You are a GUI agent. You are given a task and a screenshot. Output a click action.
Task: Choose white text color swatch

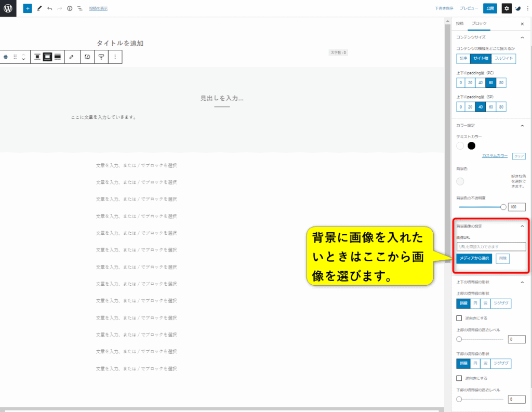460,146
